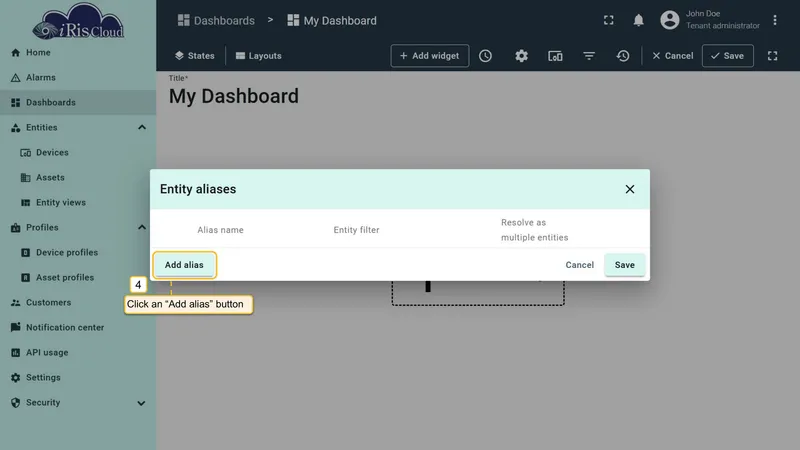Click the Customers people icon
800x450 pixels.
(x=15, y=303)
